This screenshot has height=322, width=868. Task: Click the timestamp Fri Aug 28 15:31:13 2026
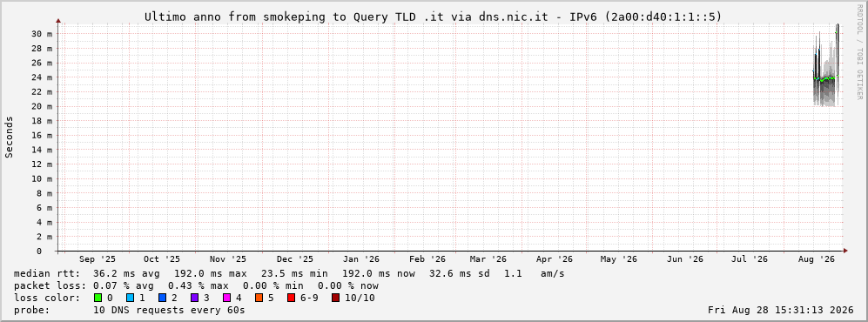coord(781,311)
